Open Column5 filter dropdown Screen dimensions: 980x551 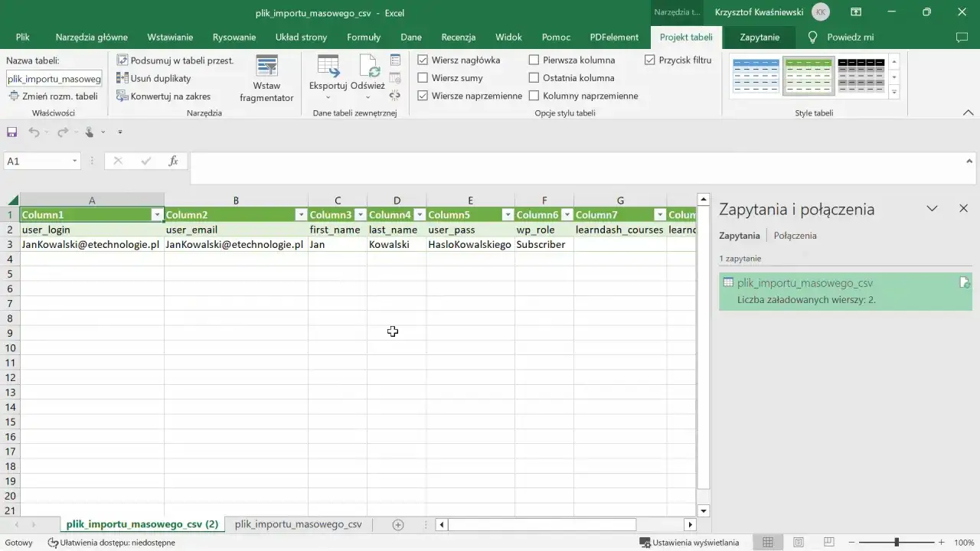[507, 215]
